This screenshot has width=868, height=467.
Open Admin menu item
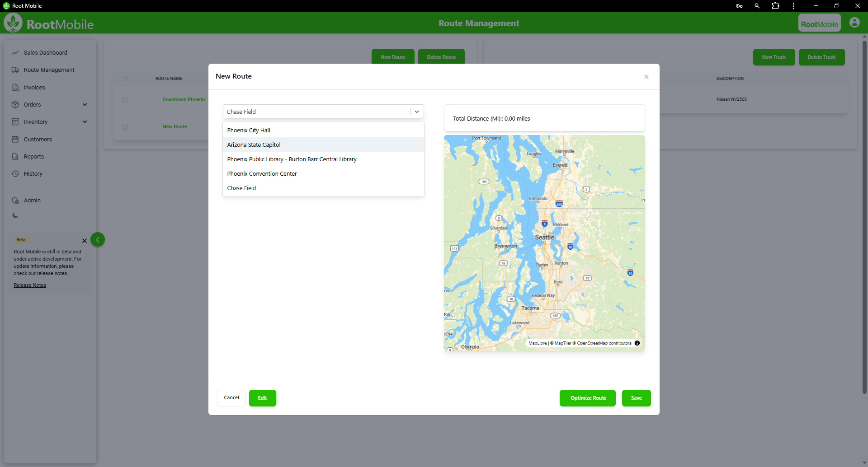point(32,201)
